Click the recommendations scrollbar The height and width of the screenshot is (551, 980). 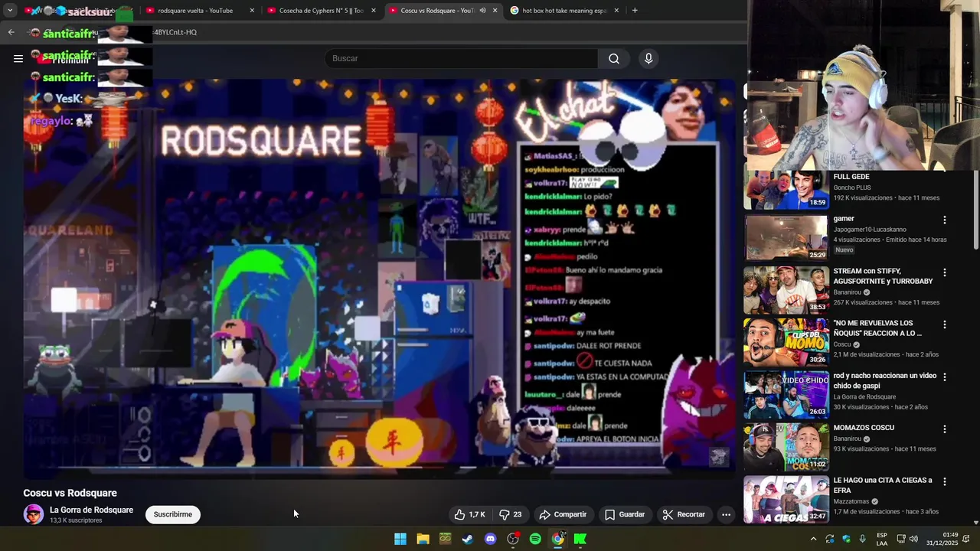pos(976,210)
